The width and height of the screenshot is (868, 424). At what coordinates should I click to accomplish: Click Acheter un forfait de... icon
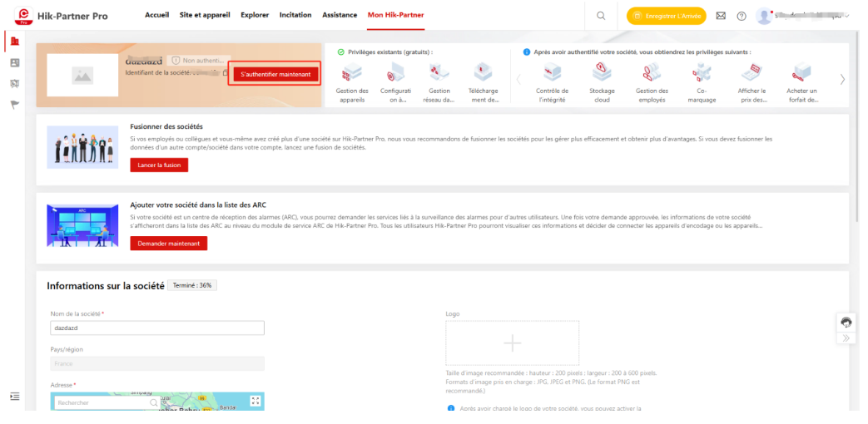click(801, 71)
